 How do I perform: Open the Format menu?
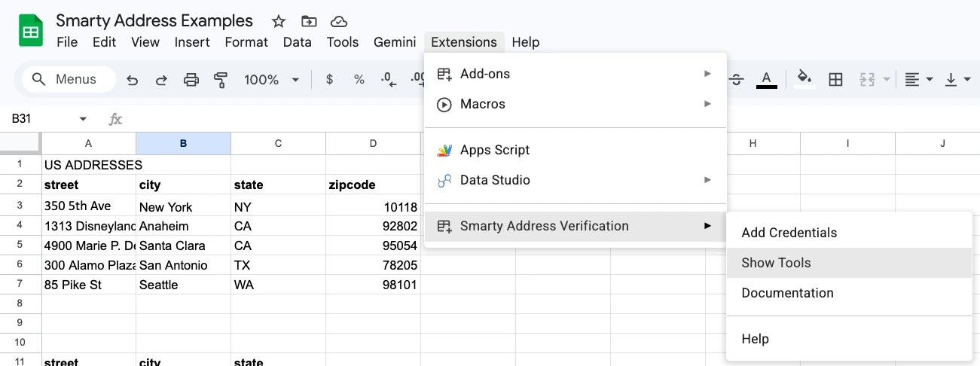(x=246, y=42)
